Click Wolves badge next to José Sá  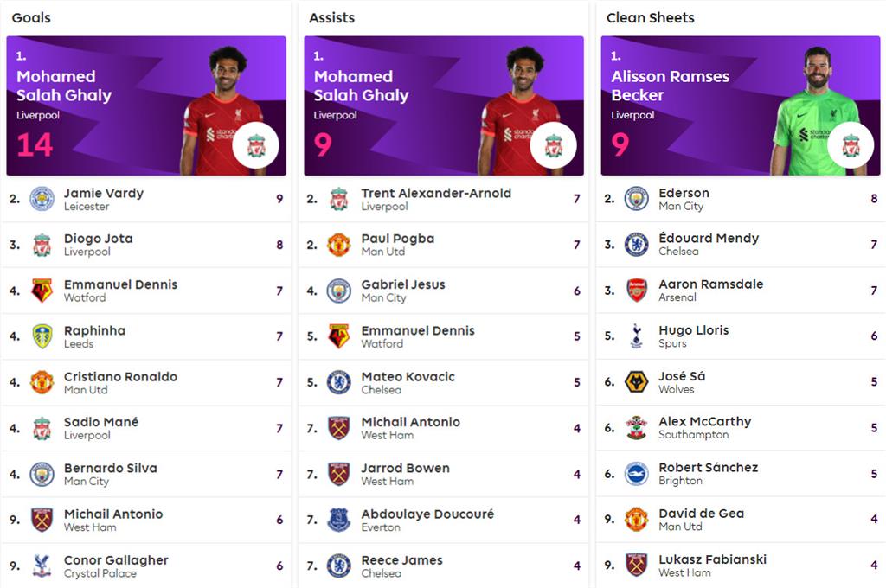point(637,382)
